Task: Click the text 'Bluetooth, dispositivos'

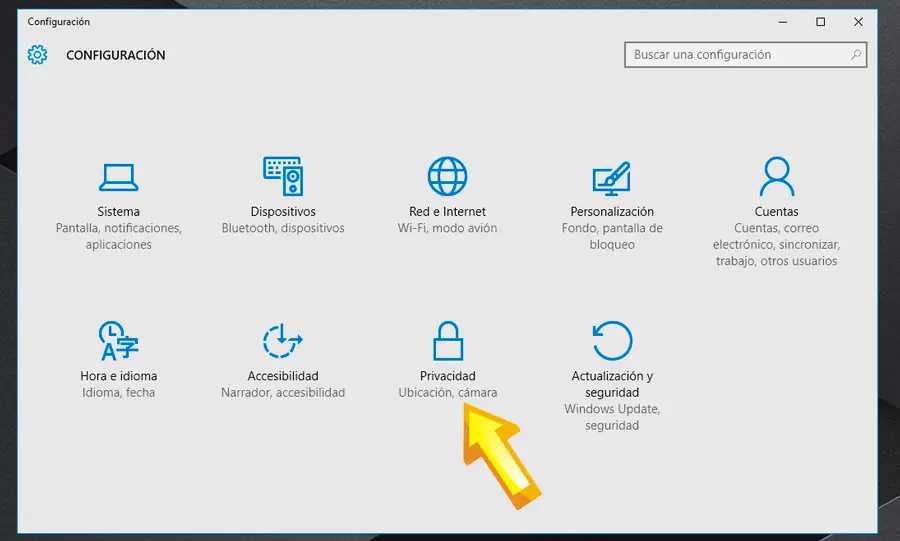Action: [x=283, y=228]
